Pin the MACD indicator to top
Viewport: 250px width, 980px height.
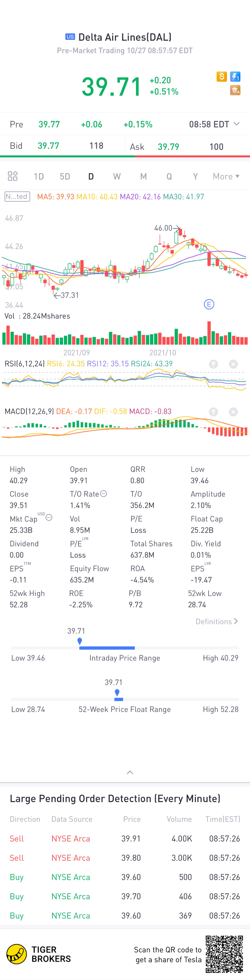(x=214, y=412)
